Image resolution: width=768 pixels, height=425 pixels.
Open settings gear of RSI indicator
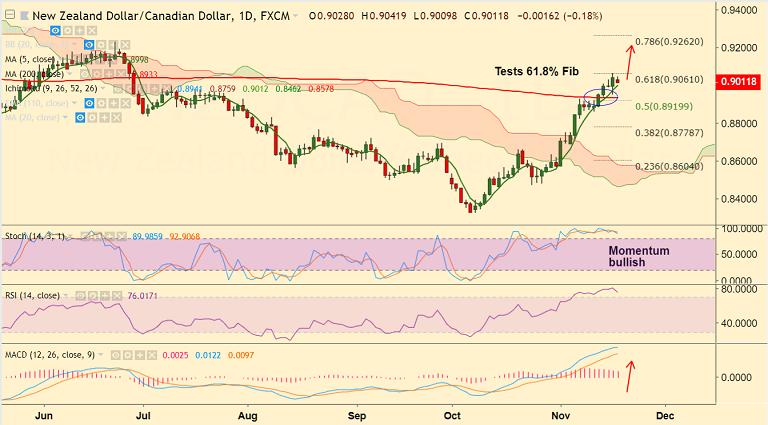tap(93, 296)
